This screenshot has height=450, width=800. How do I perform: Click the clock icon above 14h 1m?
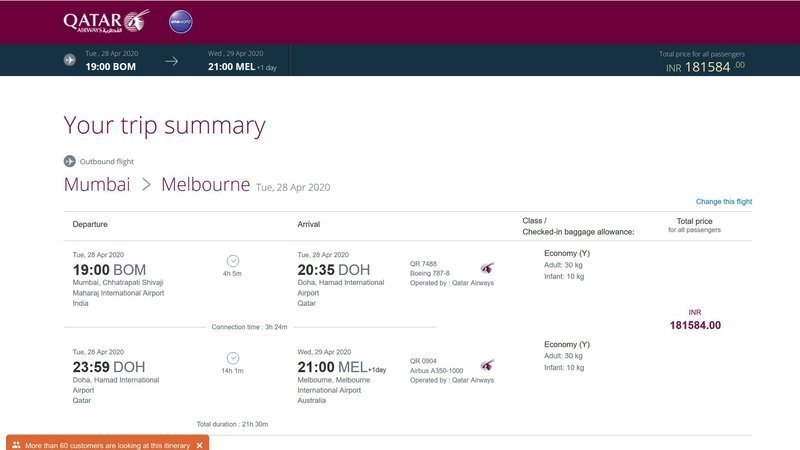tap(233, 357)
